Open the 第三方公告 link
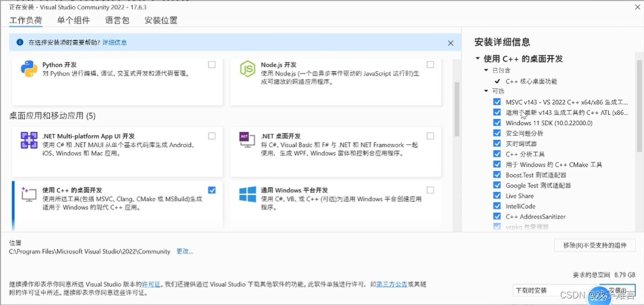The width and height of the screenshot is (644, 305). click(392, 284)
